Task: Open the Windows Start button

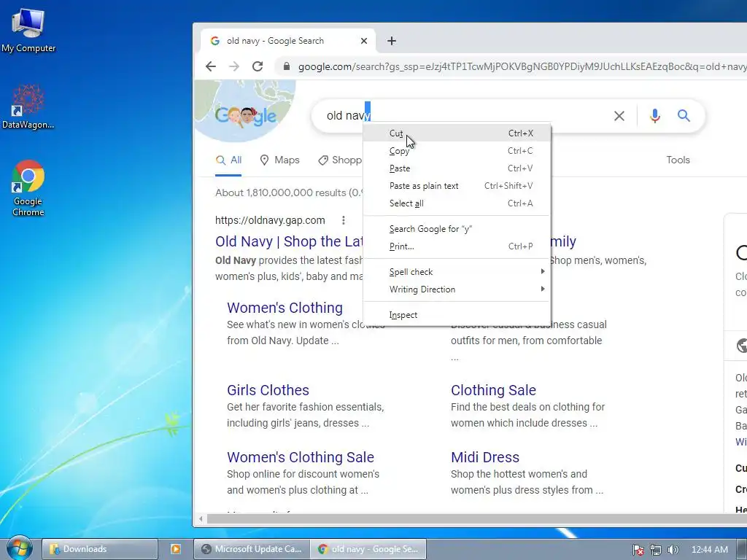Action: [20, 548]
